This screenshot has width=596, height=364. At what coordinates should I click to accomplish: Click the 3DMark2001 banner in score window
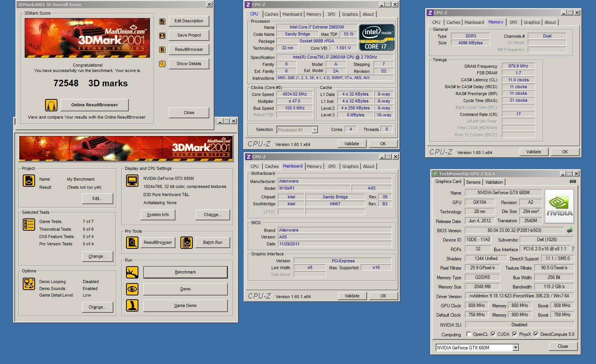(87, 38)
